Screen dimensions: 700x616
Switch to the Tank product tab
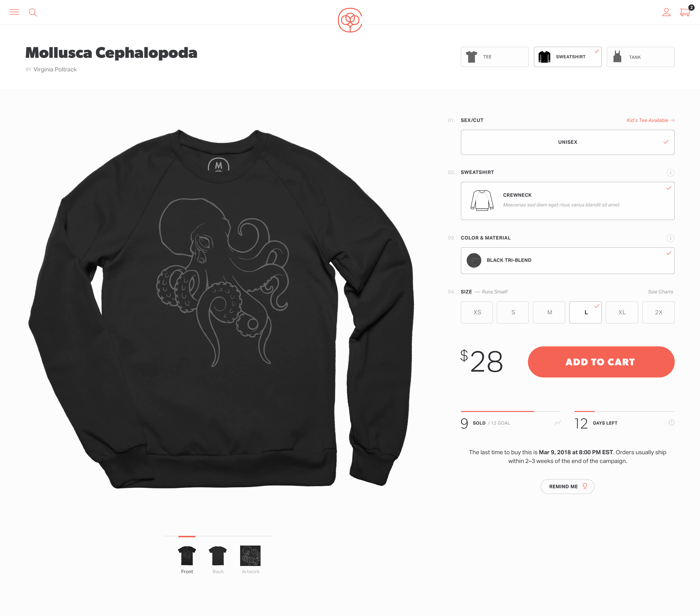pos(640,57)
